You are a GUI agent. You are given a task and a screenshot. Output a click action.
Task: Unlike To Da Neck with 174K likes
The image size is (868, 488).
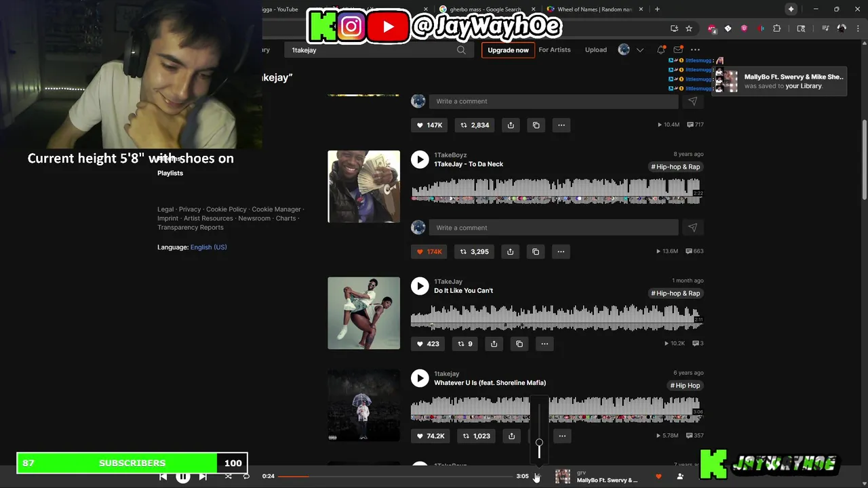click(429, 251)
